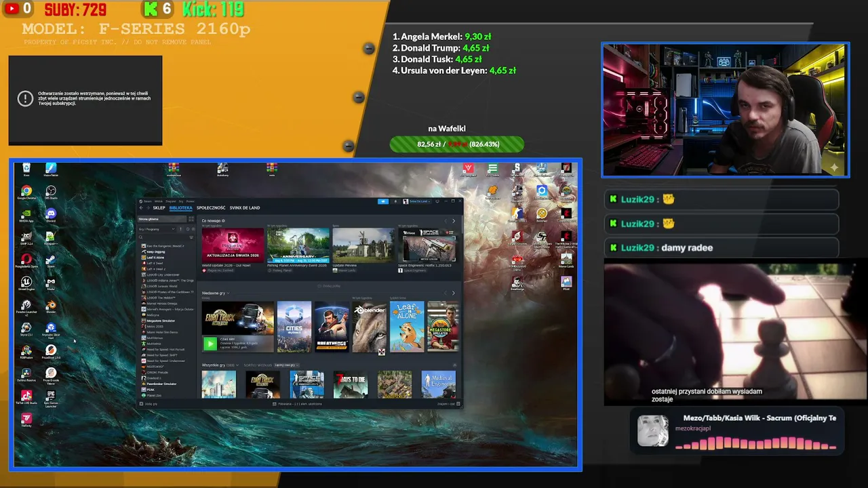Viewport: 868px width, 488px height.
Task: Switch Steam library to grid collections view
Action: tap(192, 219)
